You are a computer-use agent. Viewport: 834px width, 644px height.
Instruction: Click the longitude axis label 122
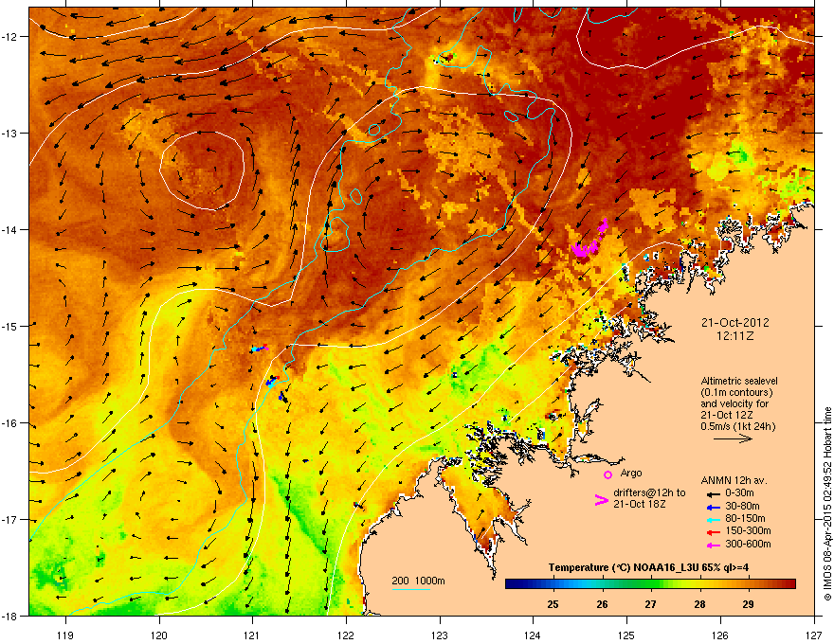coord(346,635)
